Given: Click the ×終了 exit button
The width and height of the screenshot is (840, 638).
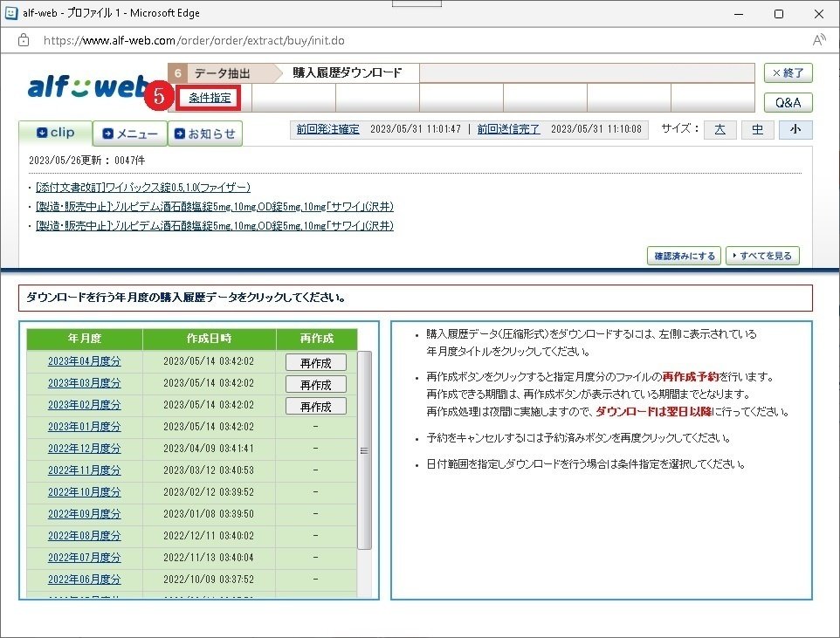Looking at the screenshot, I should (x=788, y=73).
